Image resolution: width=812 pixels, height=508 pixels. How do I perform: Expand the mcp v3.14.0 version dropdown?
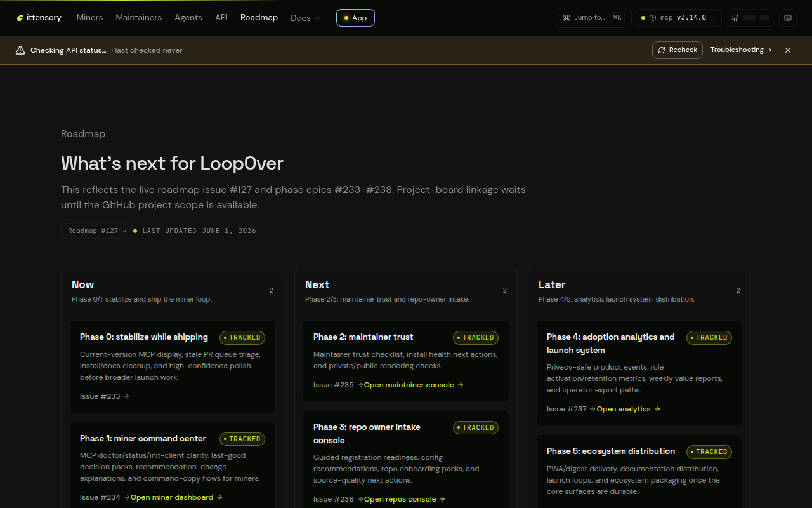coord(679,18)
